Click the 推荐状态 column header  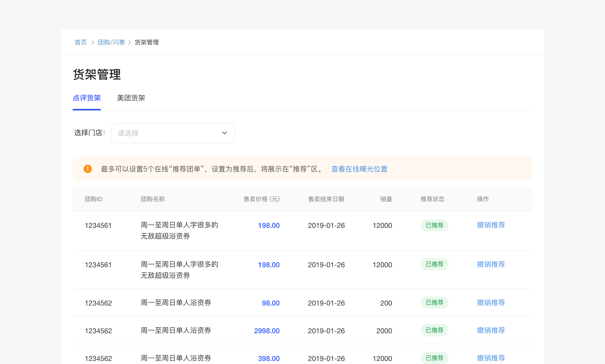pyautogui.click(x=433, y=199)
